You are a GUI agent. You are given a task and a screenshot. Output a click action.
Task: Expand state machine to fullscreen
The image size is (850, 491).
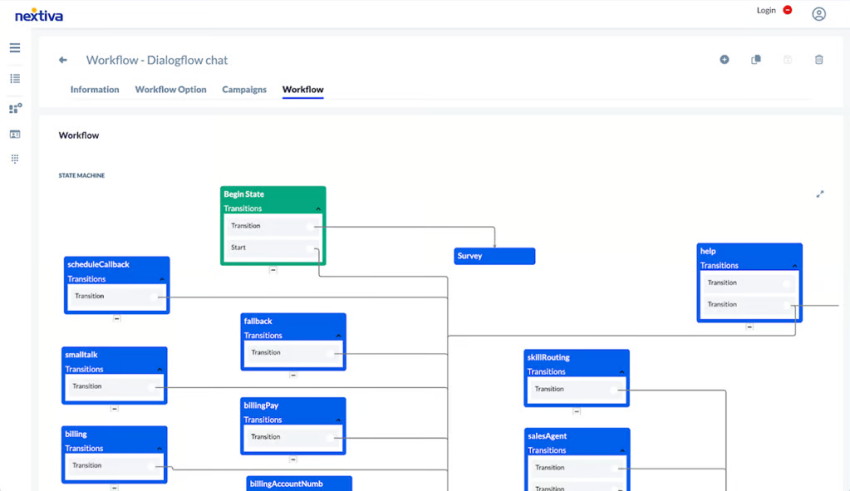tap(820, 194)
